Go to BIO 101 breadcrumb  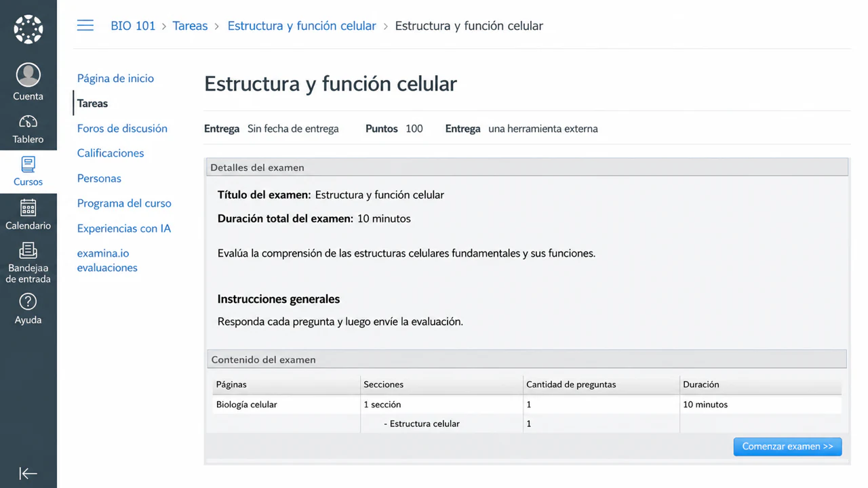[x=133, y=26]
